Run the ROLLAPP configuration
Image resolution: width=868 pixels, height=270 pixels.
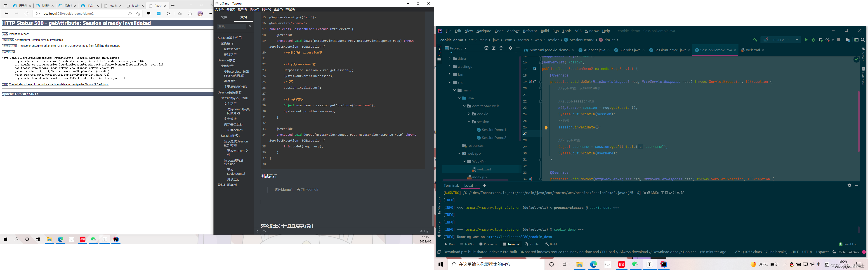coord(806,40)
